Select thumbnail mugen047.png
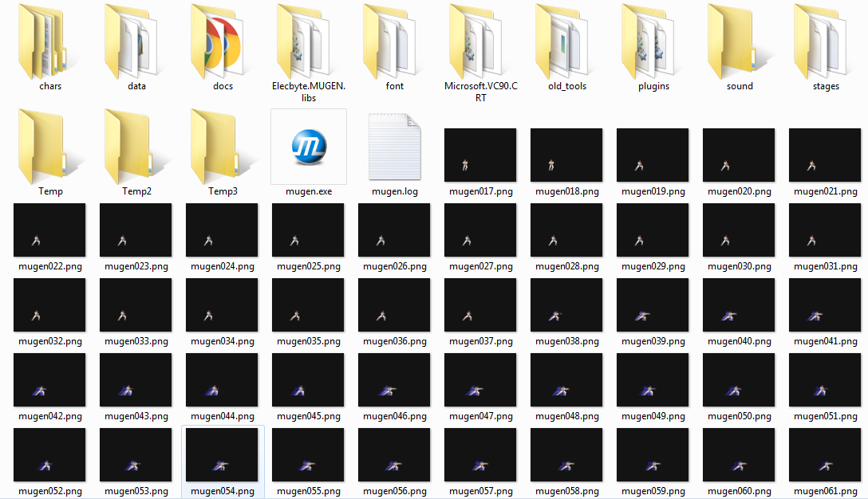Viewport: 868px width, 499px height. point(480,380)
